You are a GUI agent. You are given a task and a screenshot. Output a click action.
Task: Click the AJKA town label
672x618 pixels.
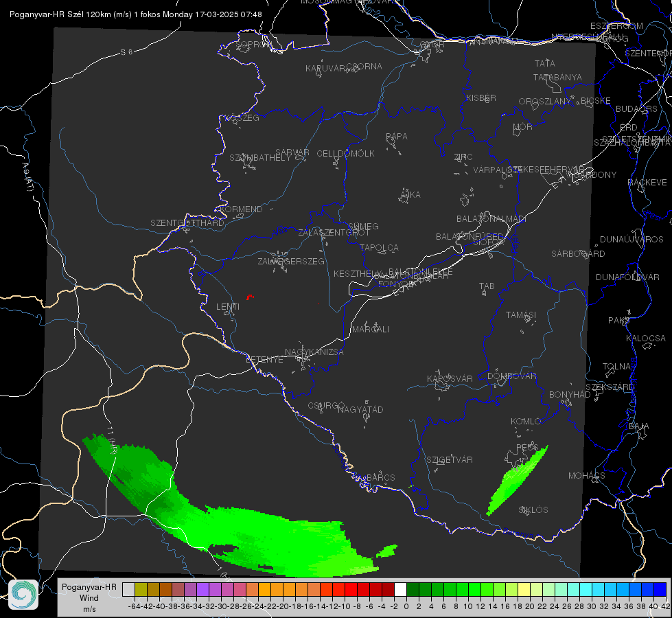[x=410, y=195]
